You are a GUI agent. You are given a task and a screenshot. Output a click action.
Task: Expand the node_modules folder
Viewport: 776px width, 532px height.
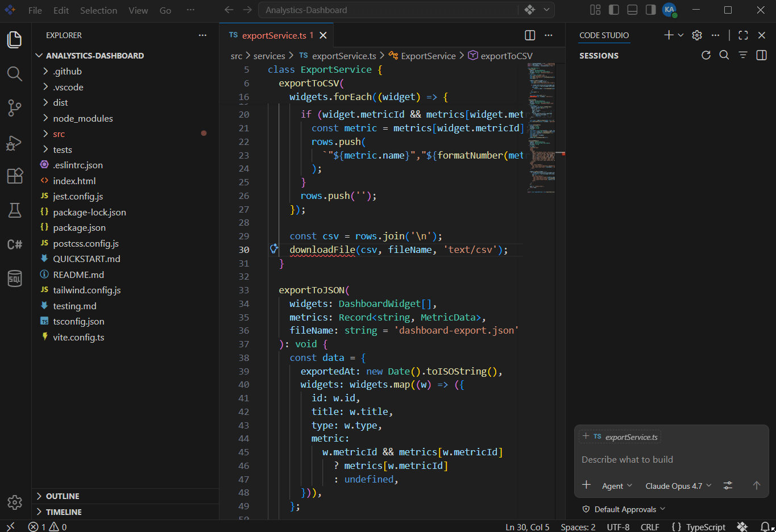coord(125,118)
